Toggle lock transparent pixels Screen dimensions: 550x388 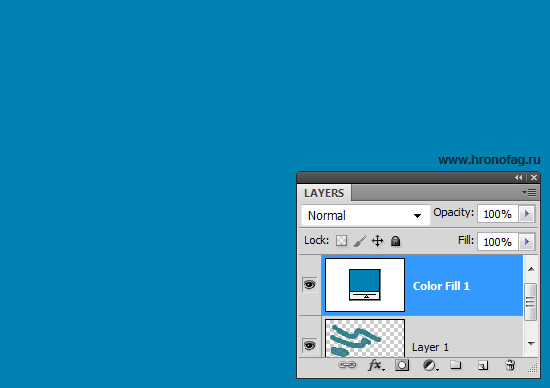point(341,241)
